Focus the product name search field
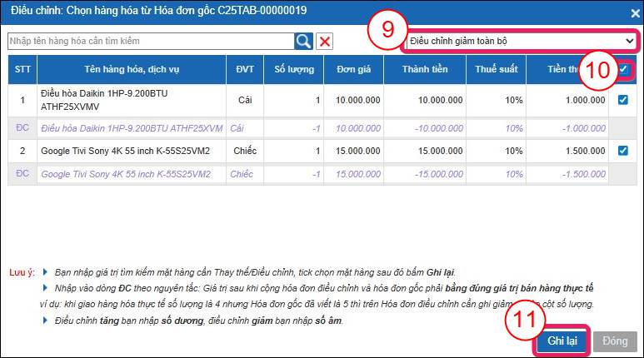 pyautogui.click(x=150, y=41)
